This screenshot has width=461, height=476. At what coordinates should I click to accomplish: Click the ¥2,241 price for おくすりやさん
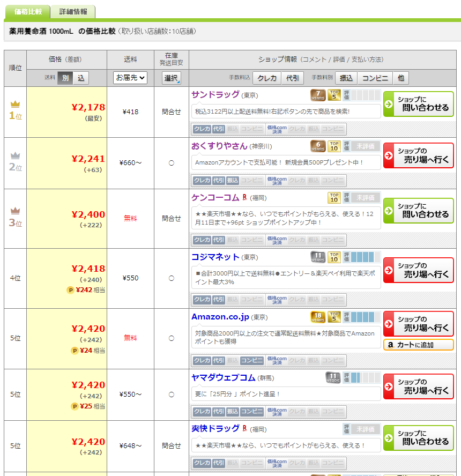pos(88,159)
